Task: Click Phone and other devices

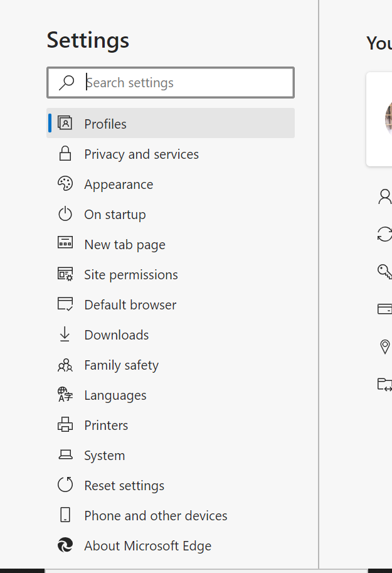Action: (156, 515)
